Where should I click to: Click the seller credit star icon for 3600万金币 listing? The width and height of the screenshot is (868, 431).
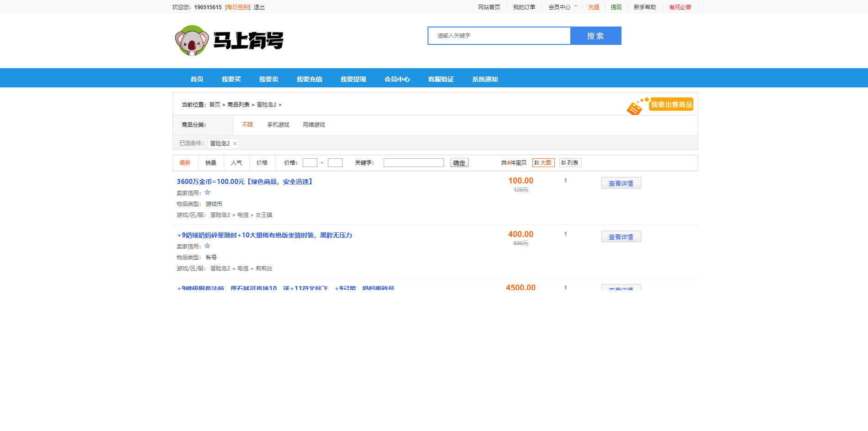click(207, 192)
